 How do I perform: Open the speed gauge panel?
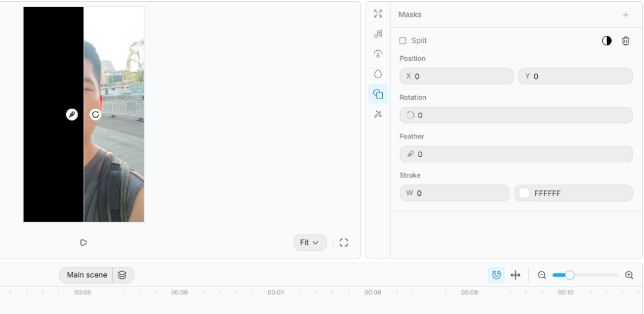coord(378,54)
